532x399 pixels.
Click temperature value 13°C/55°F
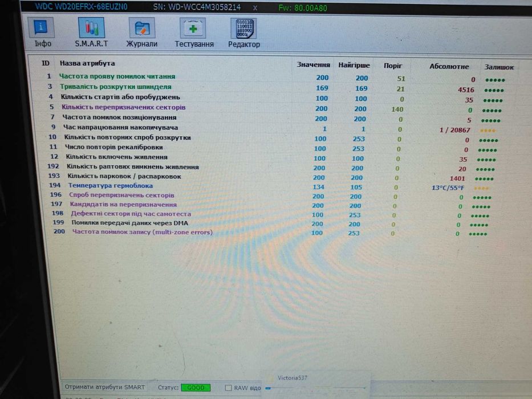(448, 188)
